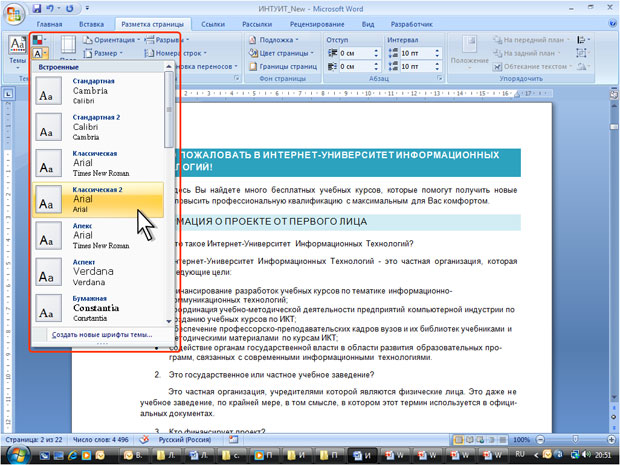Click the Границы страниц (Page Borders) button

[x=286, y=66]
